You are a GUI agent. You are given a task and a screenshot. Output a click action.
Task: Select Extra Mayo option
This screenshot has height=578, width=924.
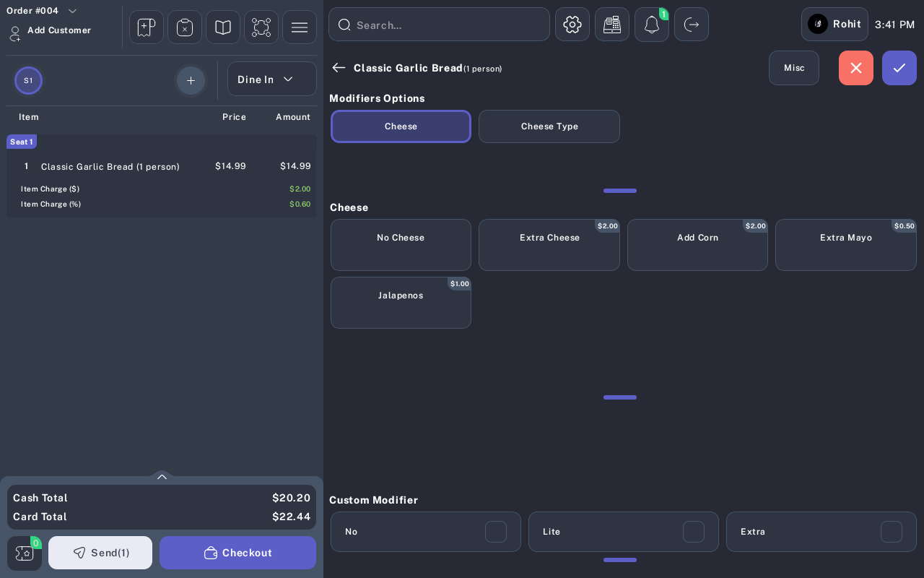pos(846,245)
